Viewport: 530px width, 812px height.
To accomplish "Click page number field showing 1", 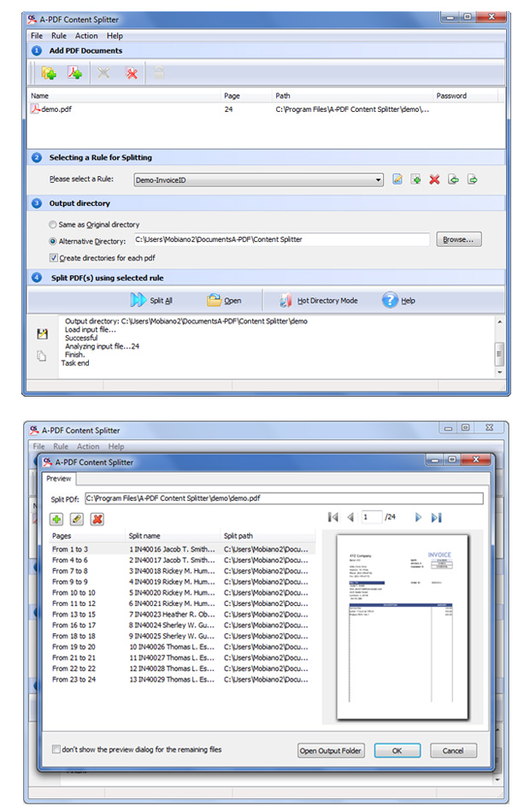I will [x=372, y=517].
